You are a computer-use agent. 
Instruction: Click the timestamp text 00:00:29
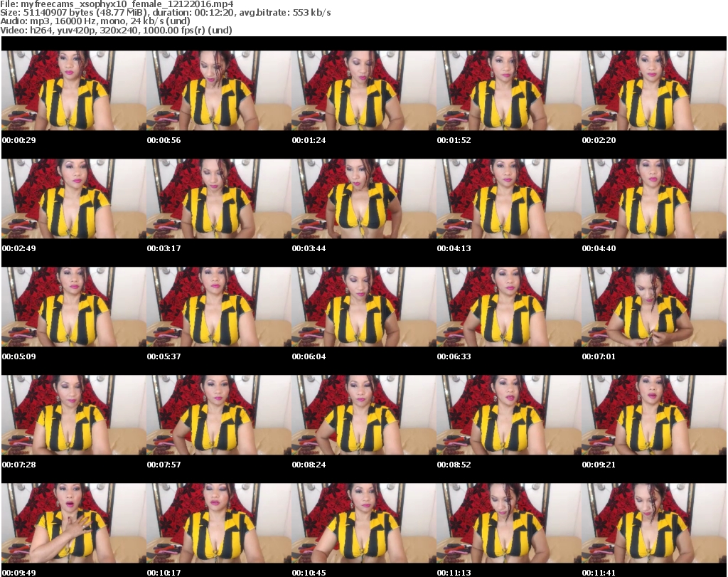click(x=19, y=140)
